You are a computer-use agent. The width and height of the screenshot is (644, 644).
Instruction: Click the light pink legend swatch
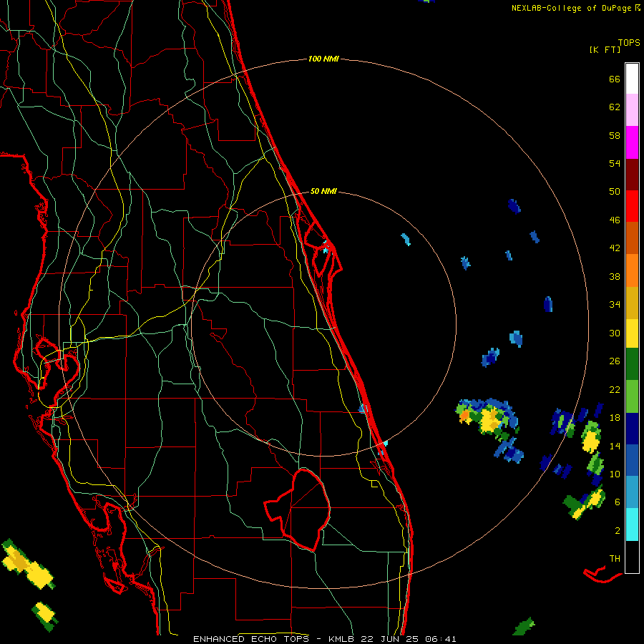(x=632, y=110)
